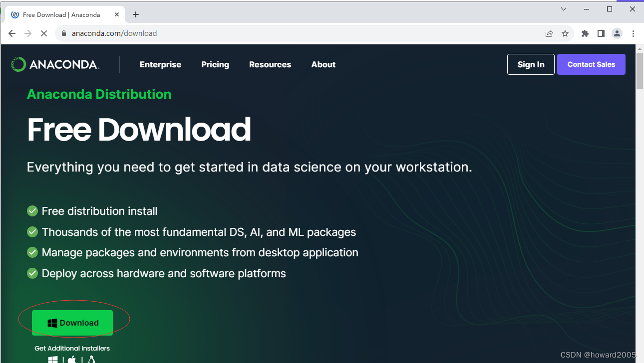Open the Extensions puzzle icon
Viewport: 644px width, 363px height.
[x=585, y=33]
